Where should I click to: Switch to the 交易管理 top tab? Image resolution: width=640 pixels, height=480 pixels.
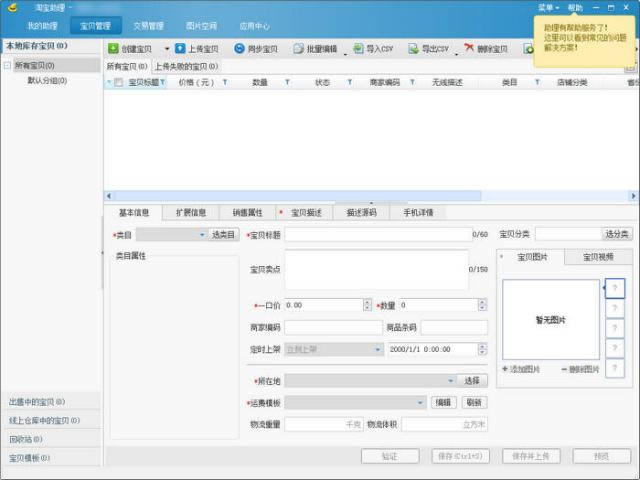148,25
